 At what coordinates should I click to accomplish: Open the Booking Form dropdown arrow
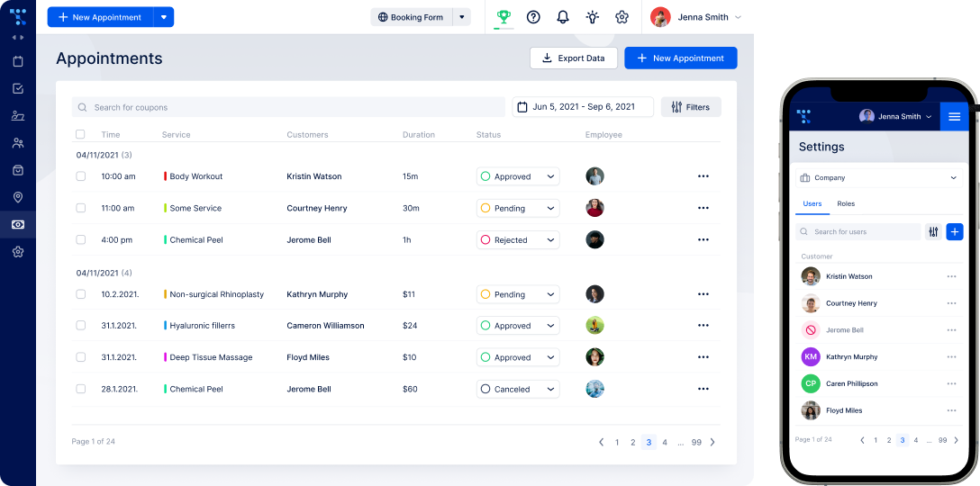coord(461,17)
